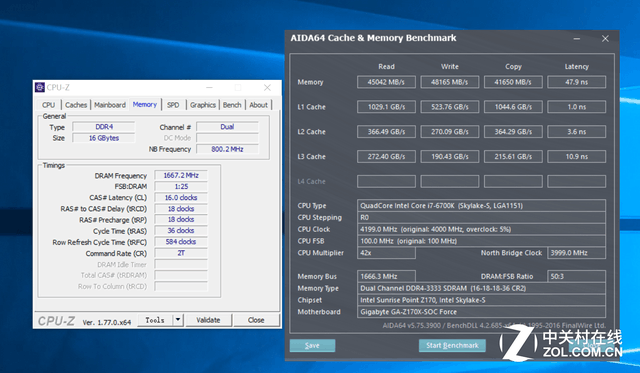
Task: Click Memory Write 48165 MB/s cell
Action: coord(449,82)
